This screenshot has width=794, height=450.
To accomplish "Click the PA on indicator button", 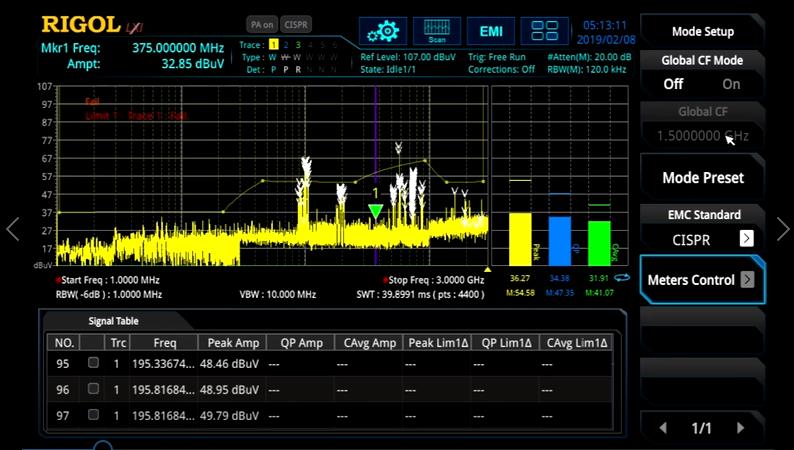I will coord(260,24).
